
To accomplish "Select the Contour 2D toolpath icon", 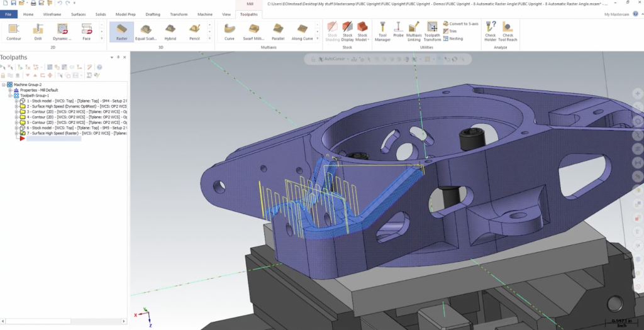I will (x=14, y=32).
